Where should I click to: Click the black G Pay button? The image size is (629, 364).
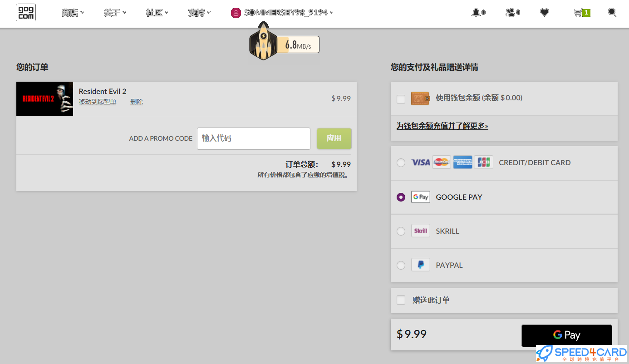(566, 335)
